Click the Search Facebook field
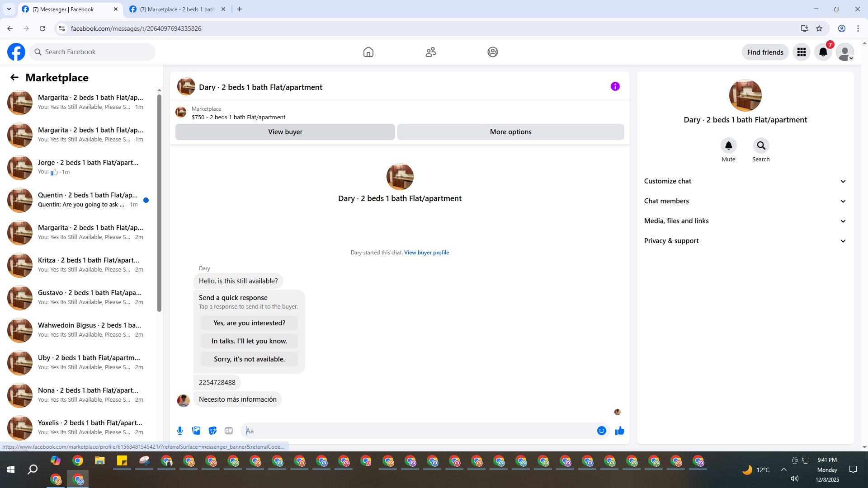 coord(92,52)
